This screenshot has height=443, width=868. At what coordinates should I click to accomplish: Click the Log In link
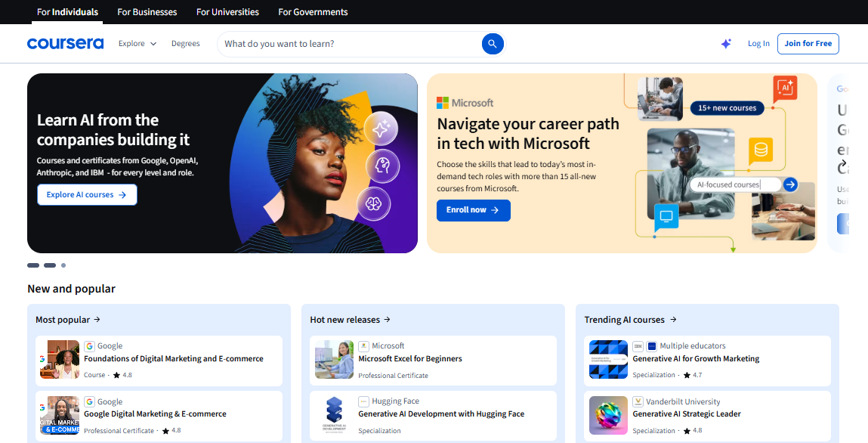click(758, 44)
